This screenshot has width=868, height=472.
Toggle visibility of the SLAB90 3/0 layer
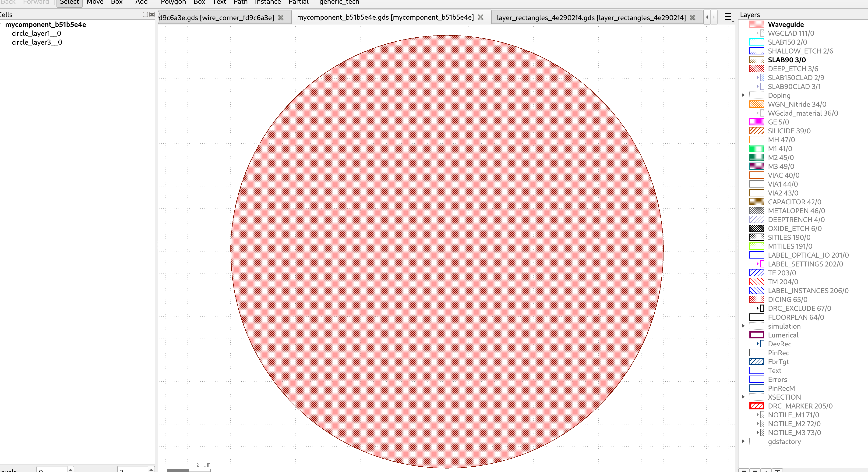(x=757, y=60)
